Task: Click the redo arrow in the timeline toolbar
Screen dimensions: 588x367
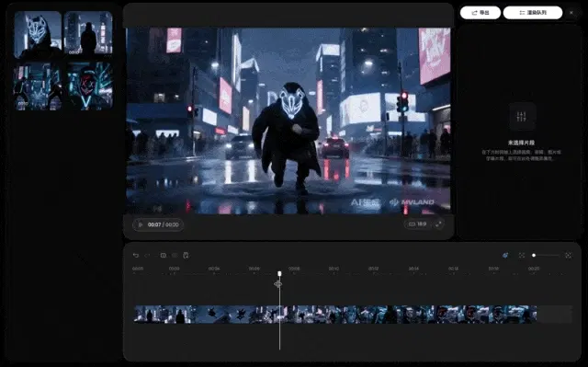Action: (147, 256)
